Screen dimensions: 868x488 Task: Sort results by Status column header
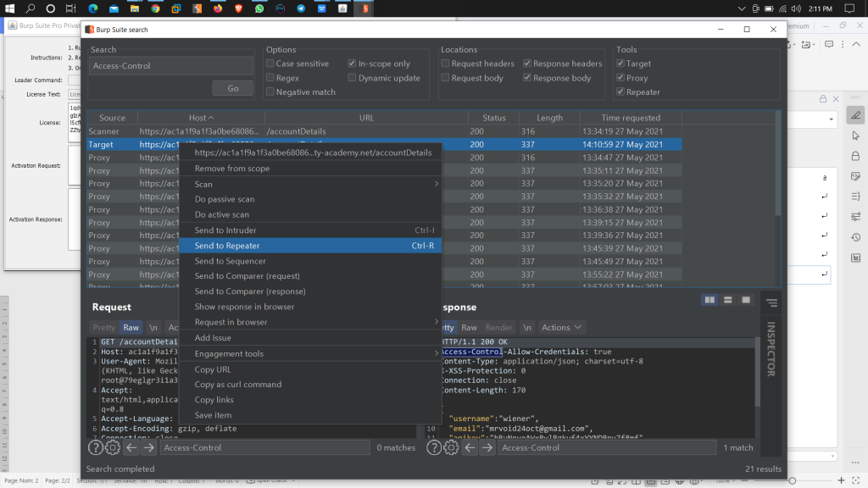pyautogui.click(x=494, y=118)
